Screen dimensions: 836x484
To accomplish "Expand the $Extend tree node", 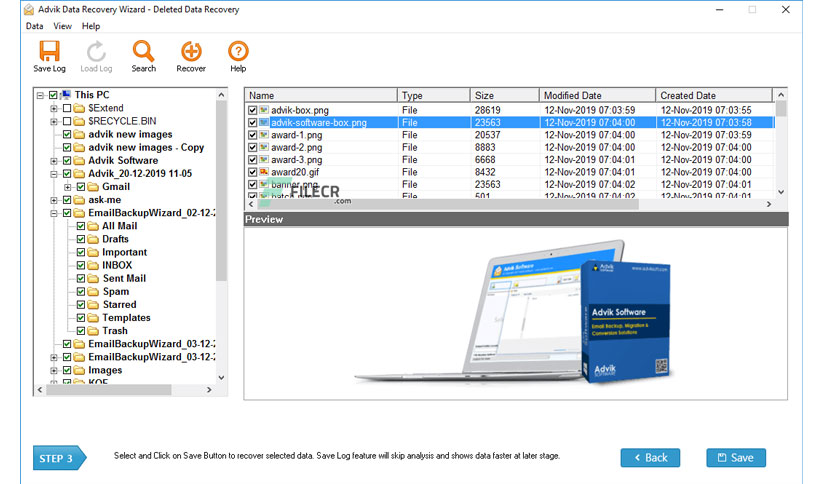I will [x=54, y=108].
